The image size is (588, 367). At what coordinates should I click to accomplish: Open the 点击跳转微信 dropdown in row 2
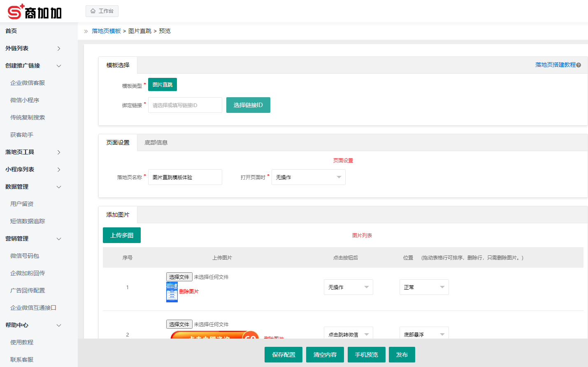click(x=348, y=333)
